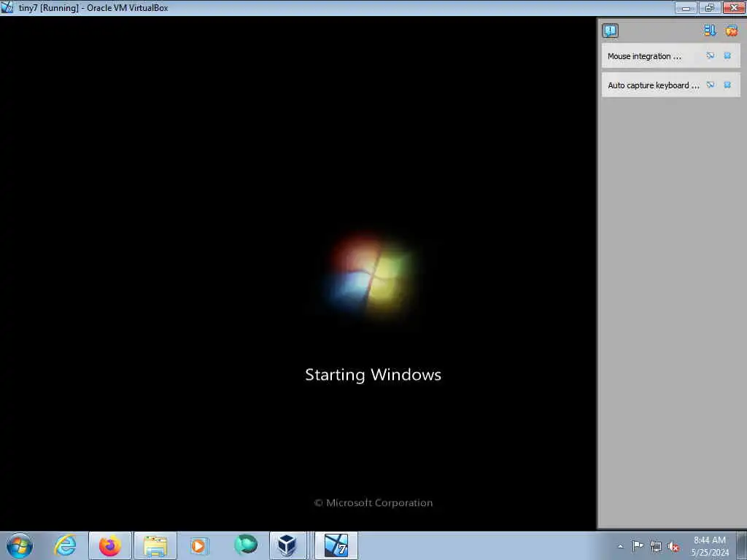Click inside the guest Starting Windows screen
Screen dimensions: 747x560
298,273
